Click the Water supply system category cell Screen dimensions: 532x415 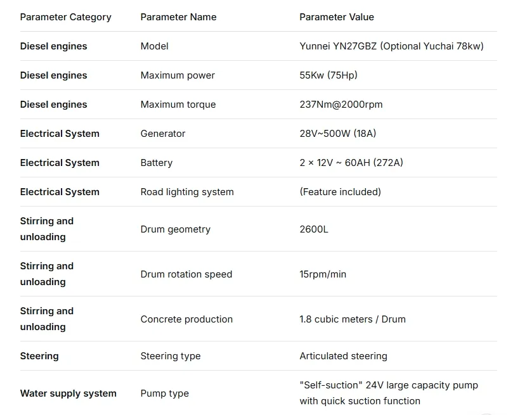pos(68,393)
